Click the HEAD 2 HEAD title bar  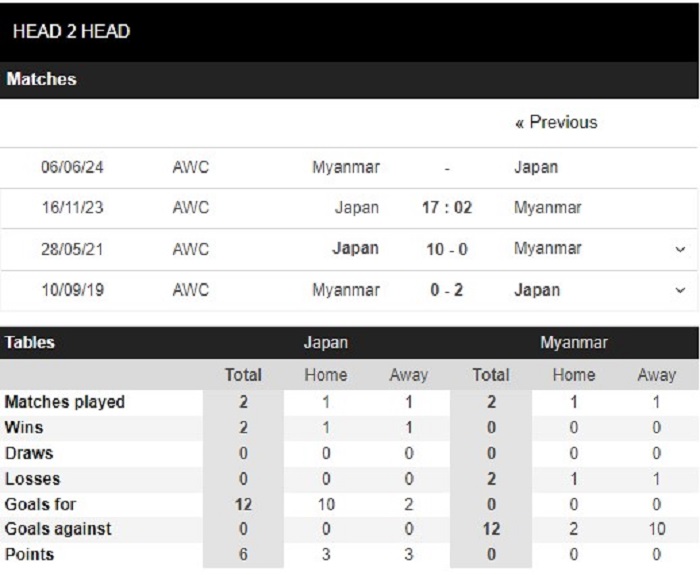(x=349, y=31)
